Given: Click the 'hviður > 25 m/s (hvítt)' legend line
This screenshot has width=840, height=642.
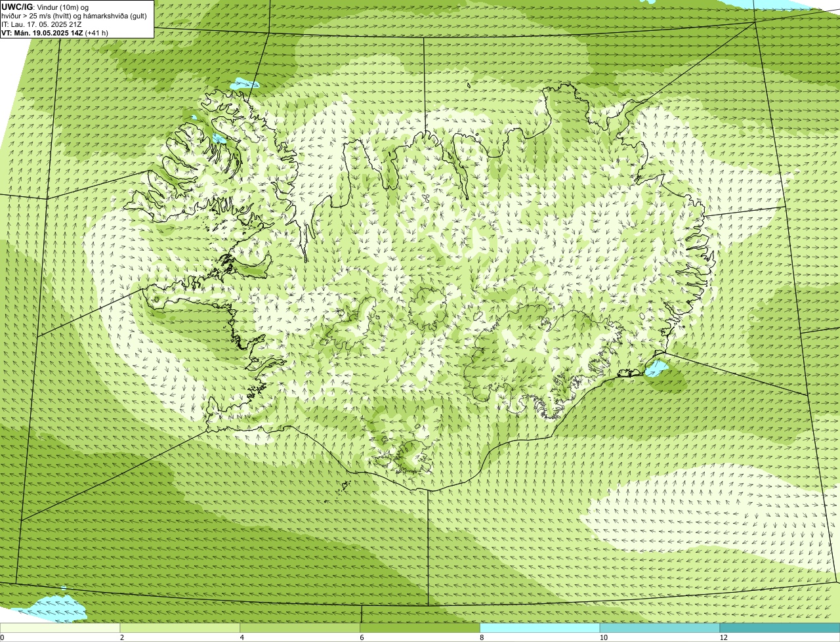Looking at the screenshot, I should [74, 16].
